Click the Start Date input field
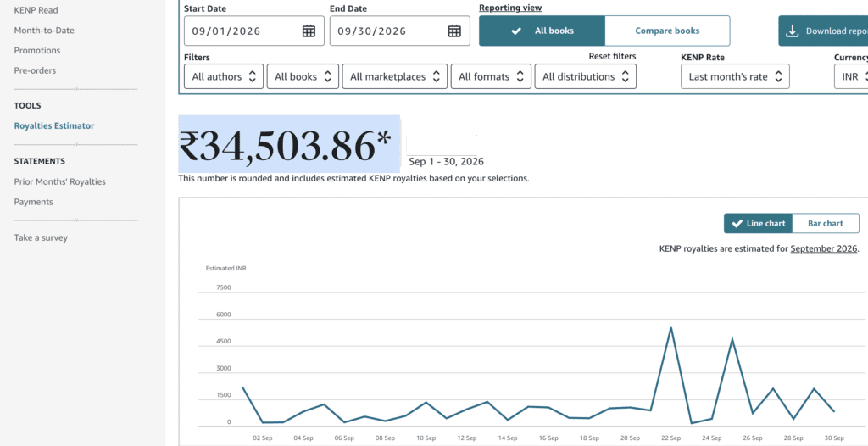The width and height of the screenshot is (868, 446). click(254, 31)
